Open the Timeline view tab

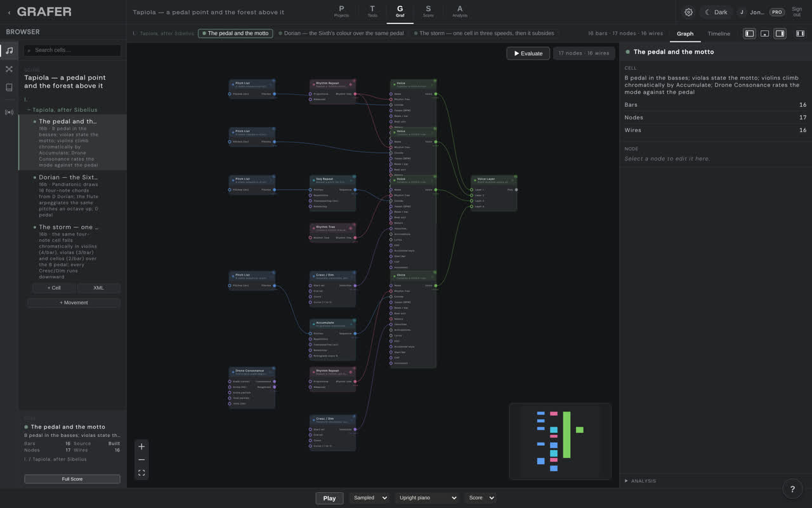(719, 34)
